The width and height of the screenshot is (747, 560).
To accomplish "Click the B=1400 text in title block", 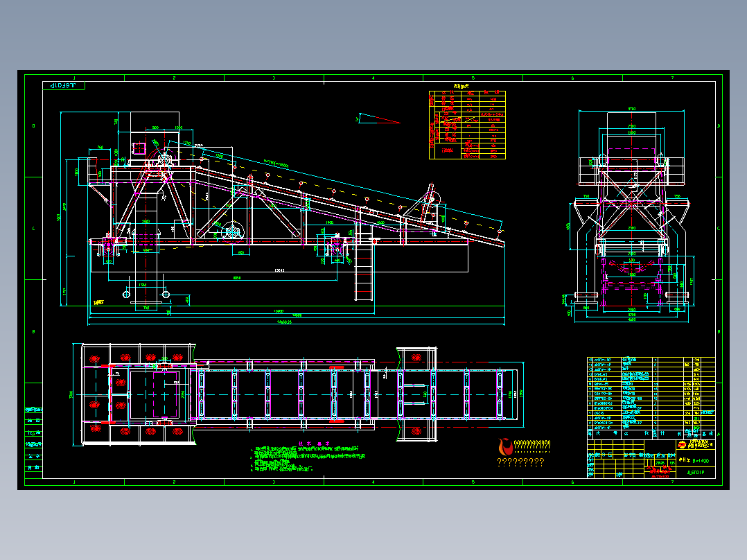I will pos(701,461).
